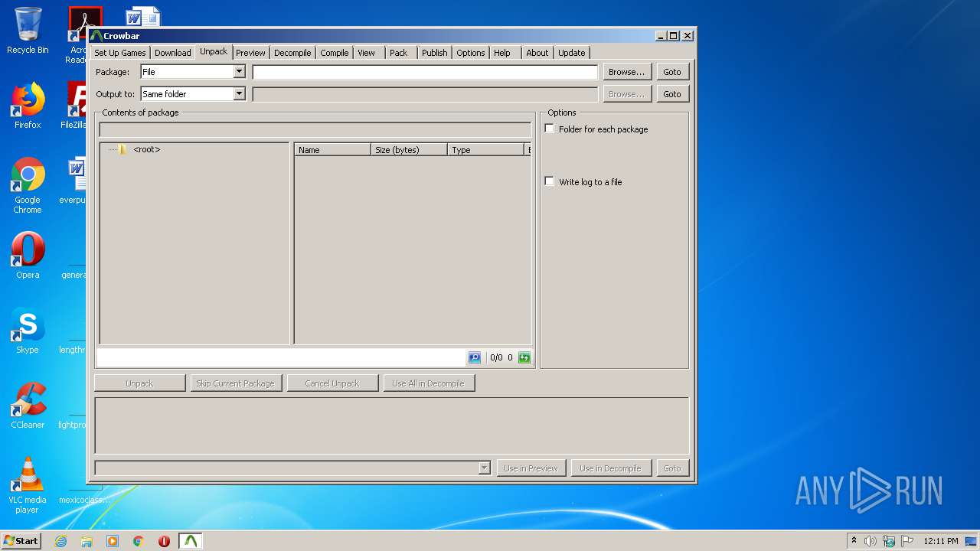This screenshot has height=551, width=980.
Task: Launch VLC media player shortcut
Action: [28, 485]
